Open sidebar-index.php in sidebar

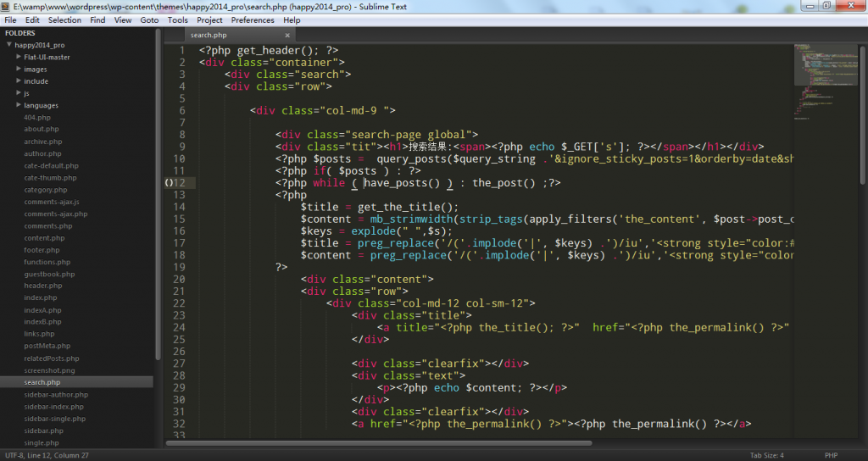[x=53, y=407]
